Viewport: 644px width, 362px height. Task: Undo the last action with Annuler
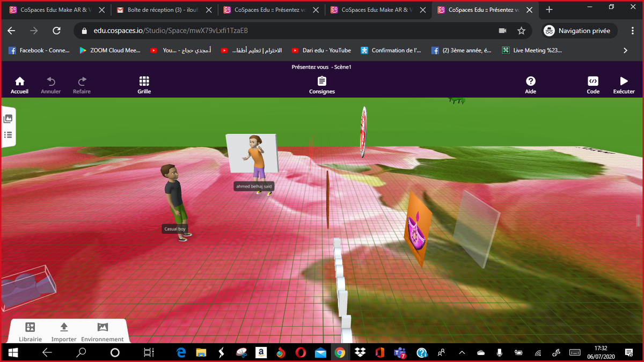(51, 85)
